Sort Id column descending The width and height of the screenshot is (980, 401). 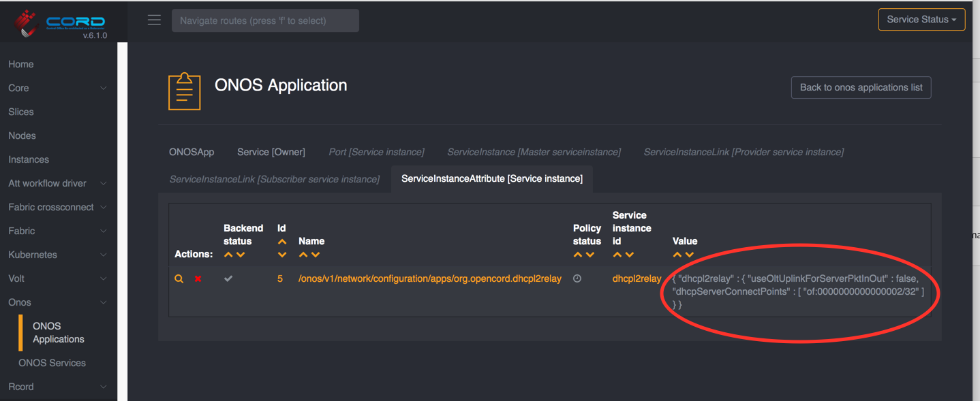point(282,255)
